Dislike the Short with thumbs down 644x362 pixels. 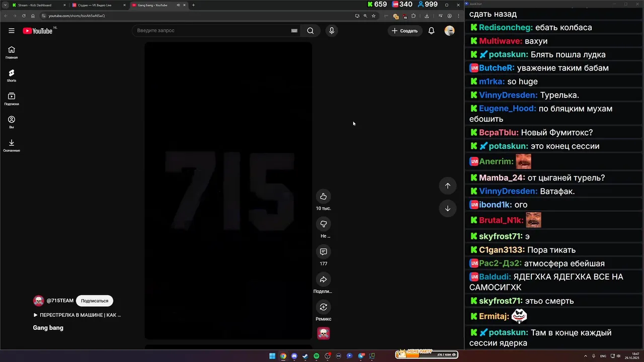[x=324, y=224]
